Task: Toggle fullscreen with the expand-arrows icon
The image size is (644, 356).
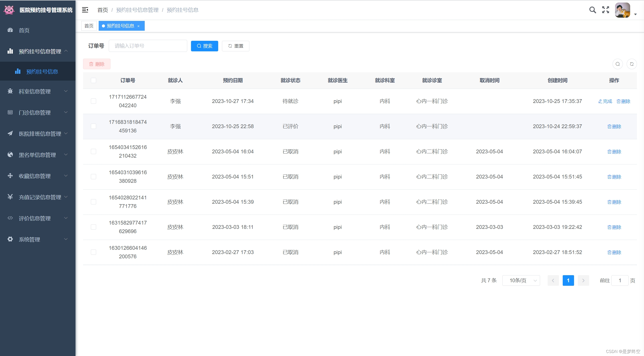Action: pyautogui.click(x=605, y=10)
